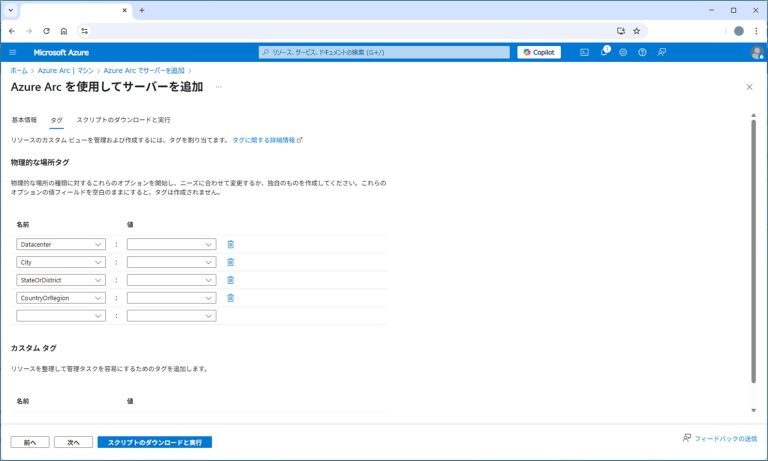Open the タグに関する詳細情報 link
This screenshot has height=461, width=768.
click(266, 141)
